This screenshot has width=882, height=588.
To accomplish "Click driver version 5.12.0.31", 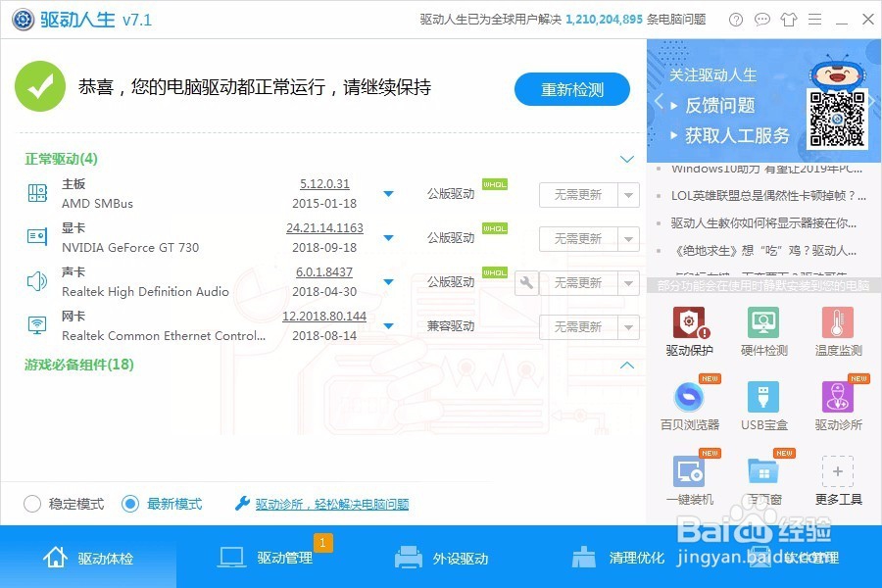I will click(324, 184).
